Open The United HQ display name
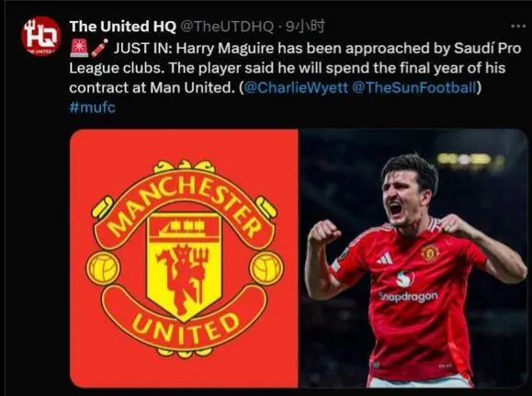Viewport: 532px width, 396px height. click(x=122, y=27)
